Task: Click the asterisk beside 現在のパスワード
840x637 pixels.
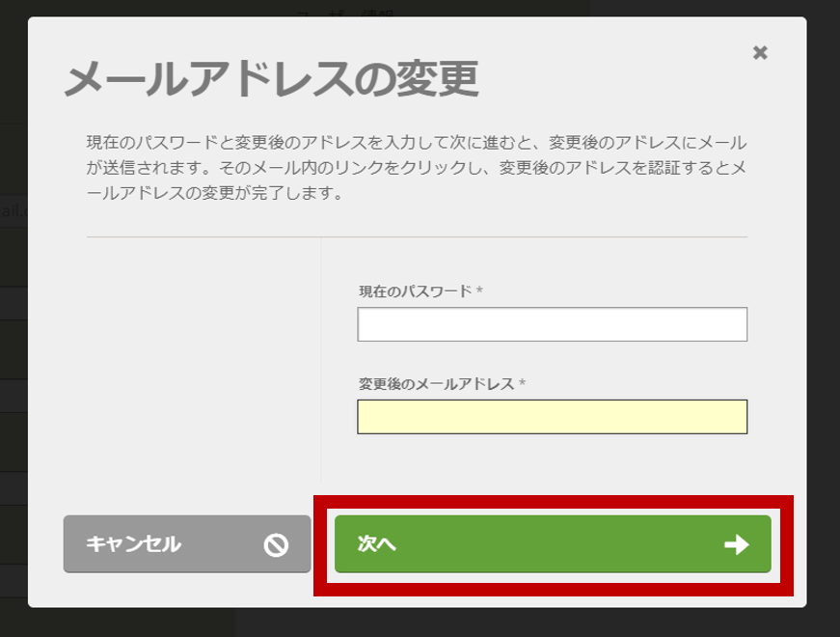Action: (x=479, y=291)
